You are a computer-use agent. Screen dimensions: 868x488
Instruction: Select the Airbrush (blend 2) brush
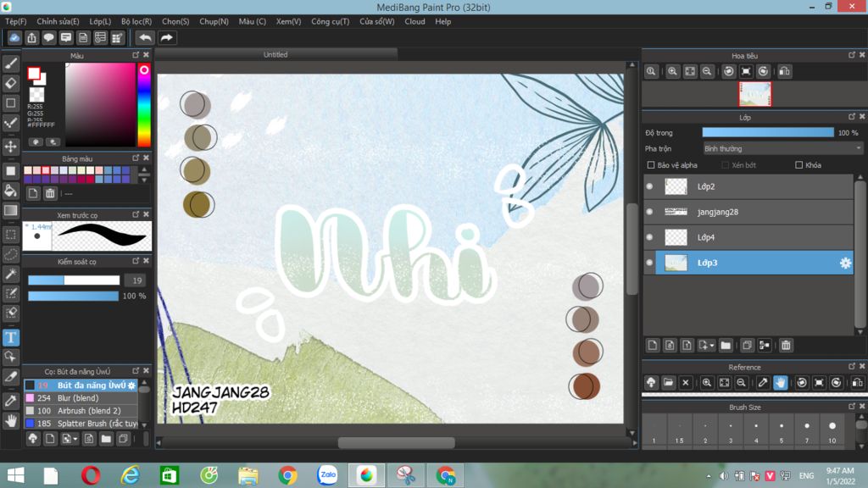[81, 411]
